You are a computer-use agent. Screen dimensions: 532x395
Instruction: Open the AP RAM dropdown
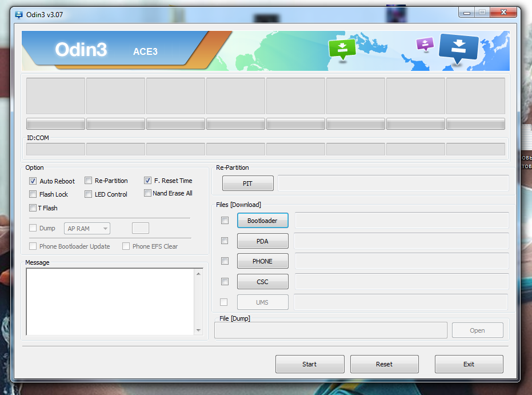[87, 229]
